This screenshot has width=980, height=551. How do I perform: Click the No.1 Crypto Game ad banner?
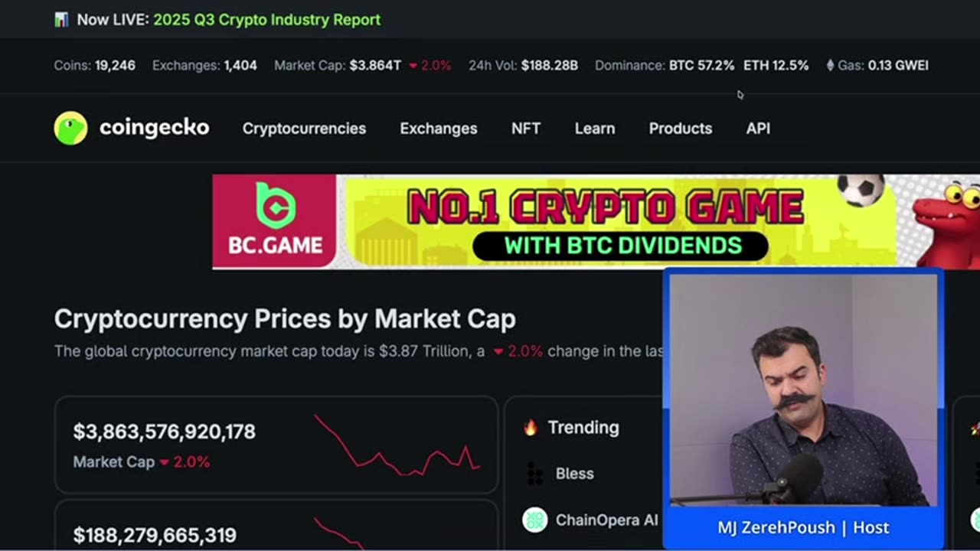click(596, 221)
